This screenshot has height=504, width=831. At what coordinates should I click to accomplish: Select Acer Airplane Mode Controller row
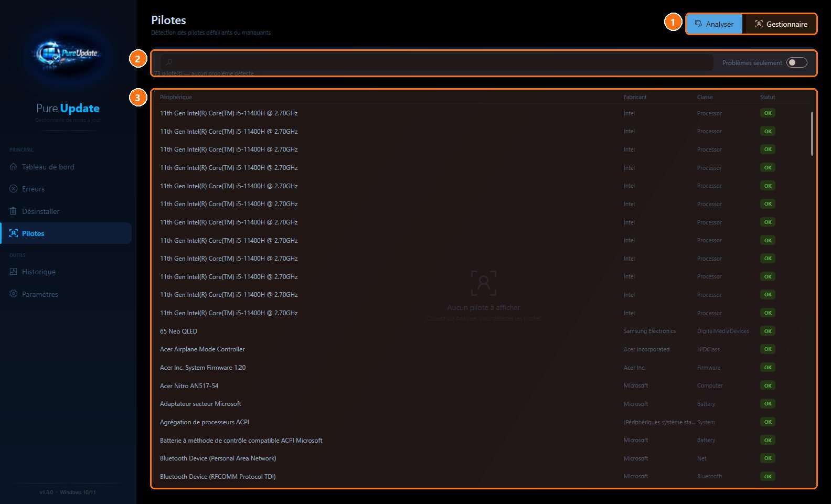click(483, 349)
